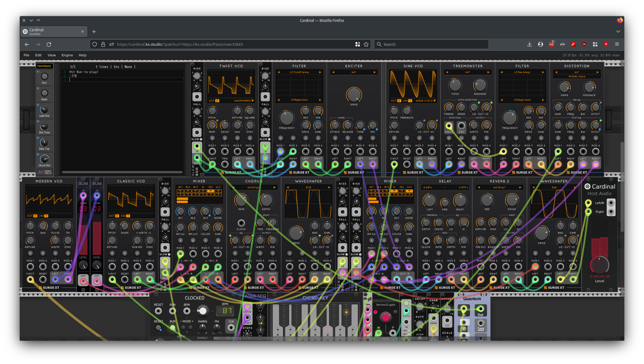Open the Engine menu
644x364 pixels.
[67, 55]
